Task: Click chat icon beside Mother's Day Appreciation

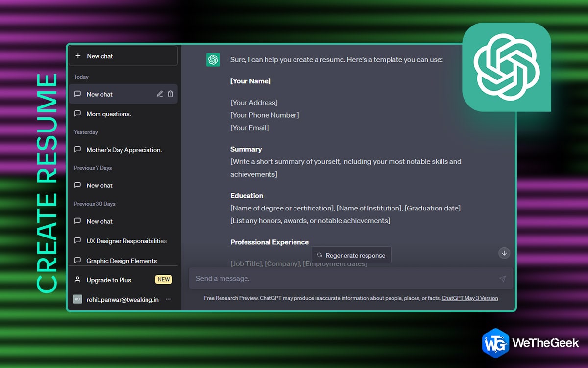Action: [x=77, y=150]
